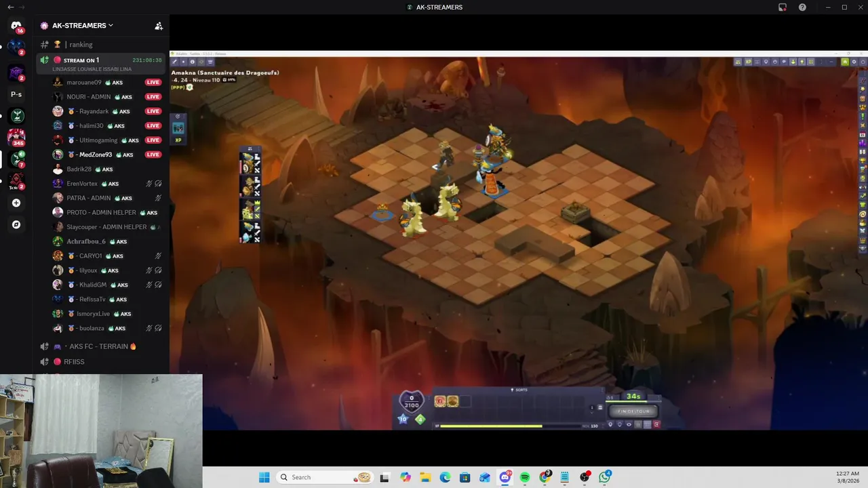Click LIVE badge next to NOURI - ADMIN
Viewport: 868px width, 488px height.
click(153, 97)
